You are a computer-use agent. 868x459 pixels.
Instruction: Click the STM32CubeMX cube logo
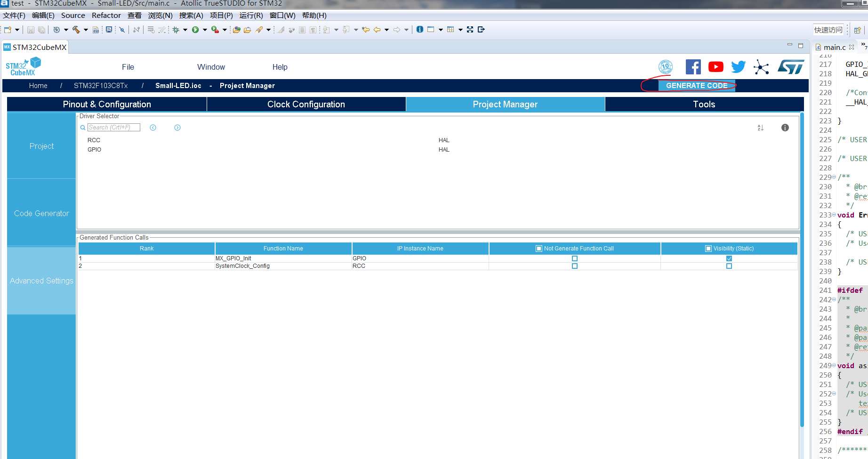23,67
